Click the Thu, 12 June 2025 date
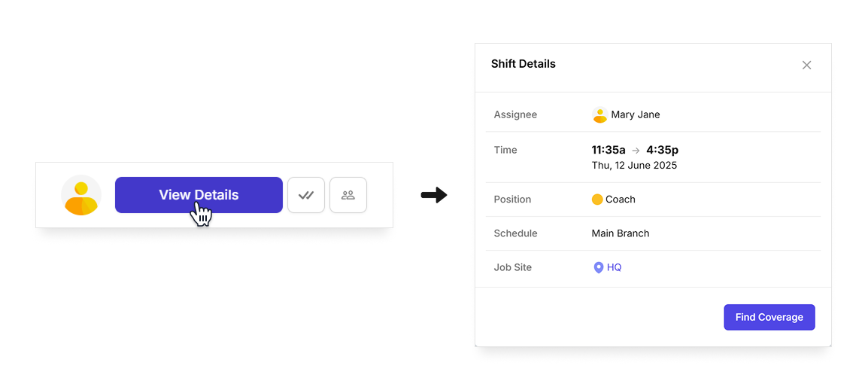 tap(634, 166)
